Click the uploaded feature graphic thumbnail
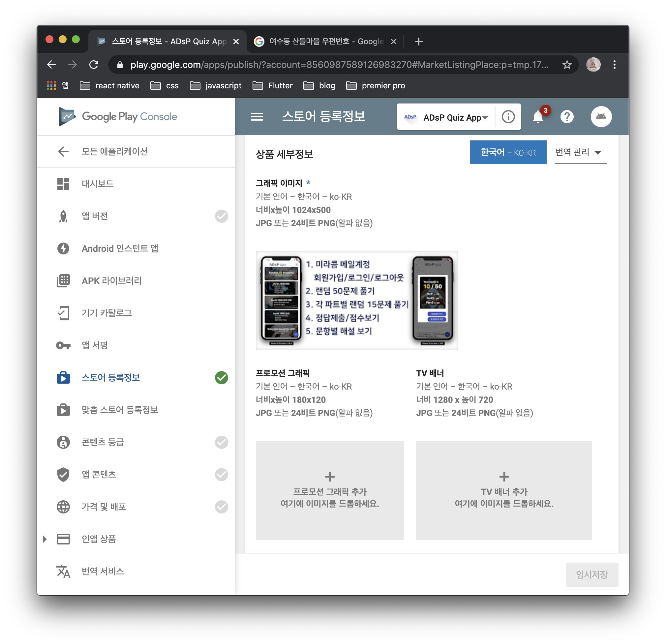The height and width of the screenshot is (644, 666). pos(356,300)
